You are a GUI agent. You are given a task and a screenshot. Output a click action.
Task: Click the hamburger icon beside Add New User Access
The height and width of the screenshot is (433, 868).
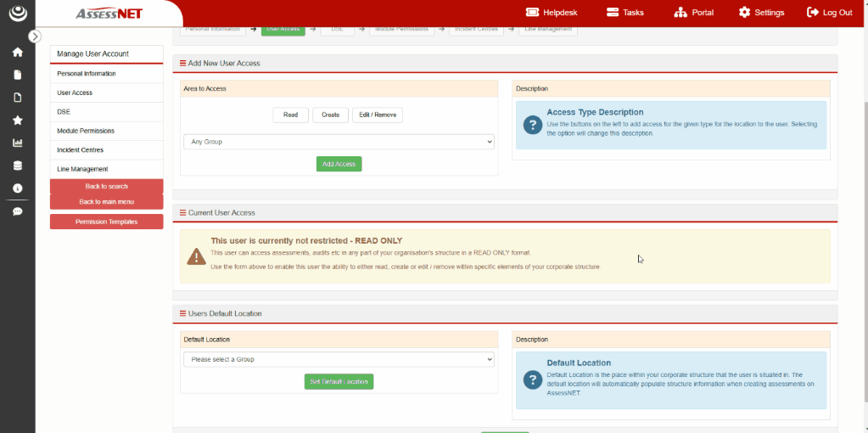point(182,63)
